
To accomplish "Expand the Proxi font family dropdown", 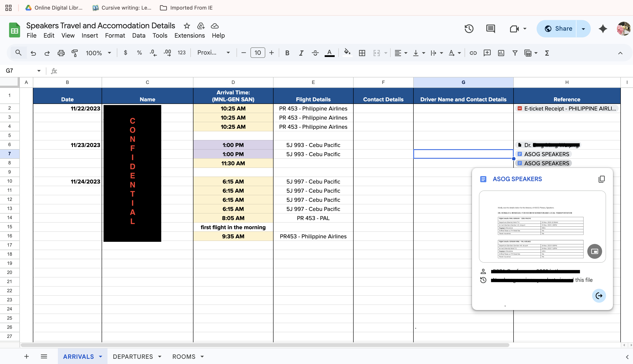I will point(213,53).
